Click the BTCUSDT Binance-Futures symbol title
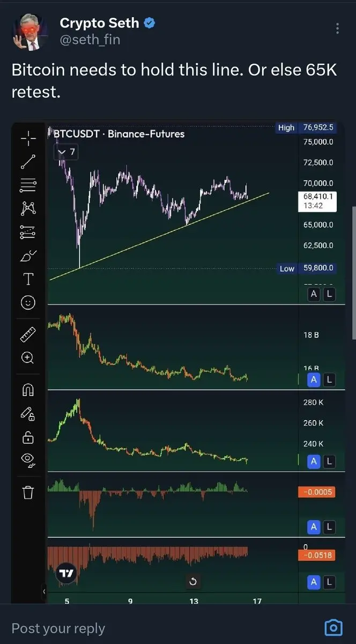The height and width of the screenshot is (644, 356). point(119,134)
